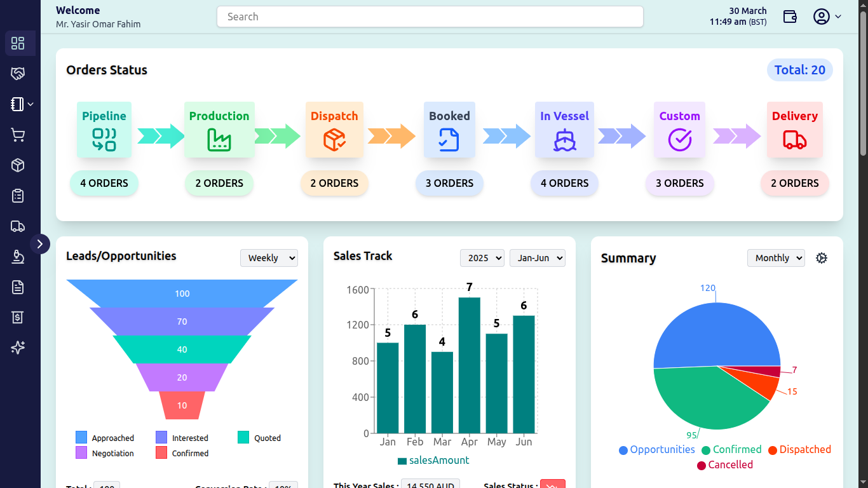Open the notebook icon in sidebar
Image resolution: width=868 pixels, height=488 pixels.
[x=17, y=104]
